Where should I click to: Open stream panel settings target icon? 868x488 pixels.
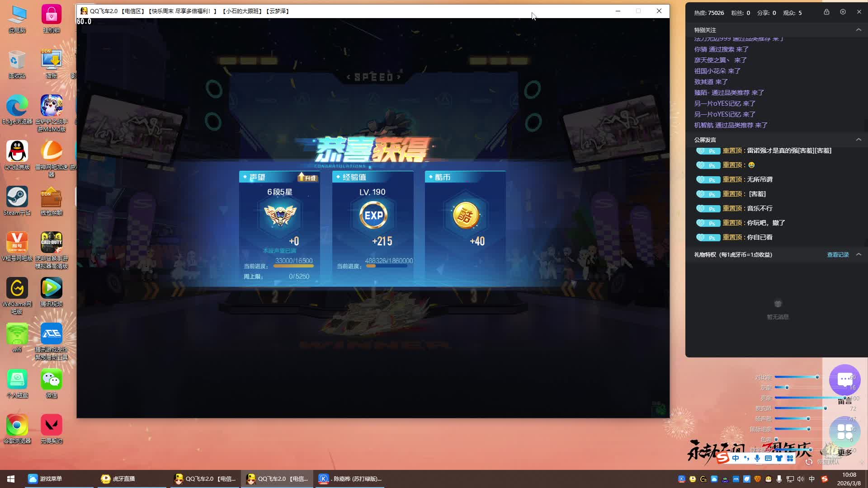843,12
